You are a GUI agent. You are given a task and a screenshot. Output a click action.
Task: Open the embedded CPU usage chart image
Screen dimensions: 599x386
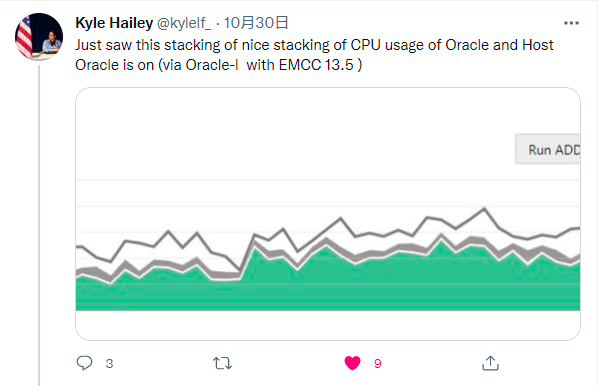(328, 214)
